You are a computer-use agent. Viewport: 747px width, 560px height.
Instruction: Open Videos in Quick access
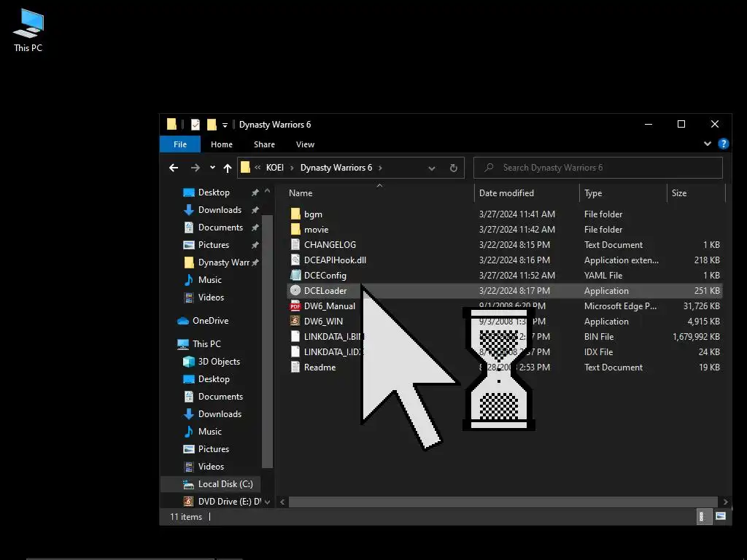[x=211, y=297]
